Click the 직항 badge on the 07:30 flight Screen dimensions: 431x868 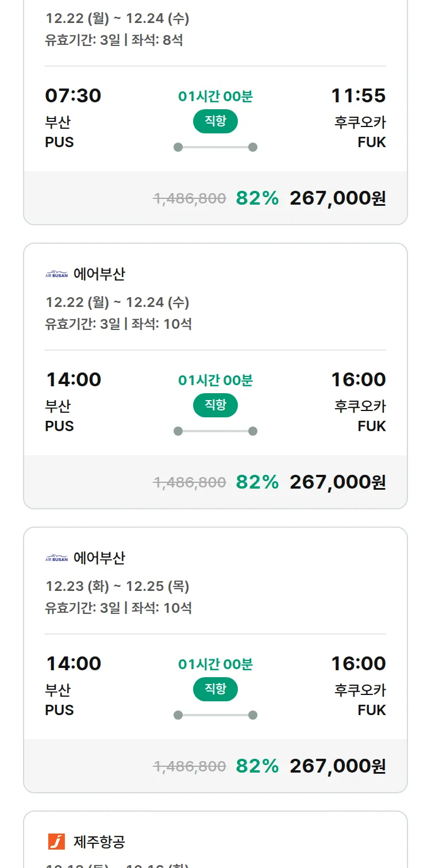pos(215,121)
